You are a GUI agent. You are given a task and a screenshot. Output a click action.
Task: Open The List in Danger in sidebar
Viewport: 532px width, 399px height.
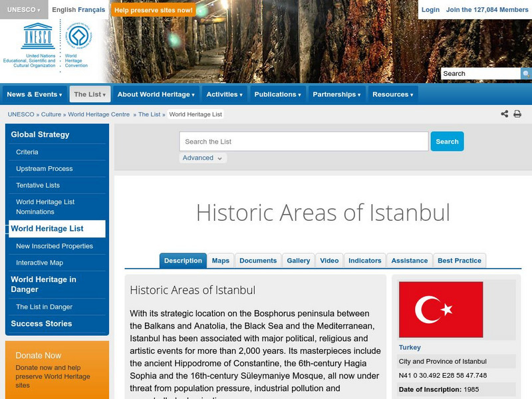click(45, 307)
